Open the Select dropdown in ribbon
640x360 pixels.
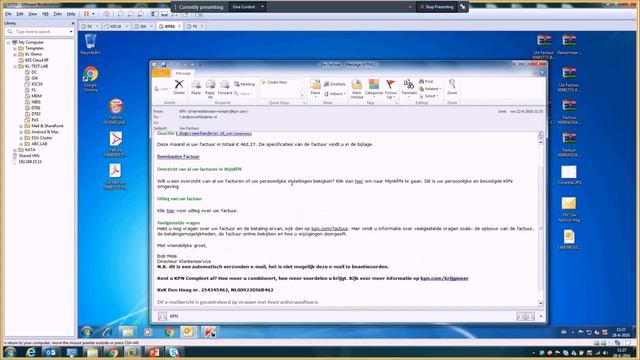(429, 96)
